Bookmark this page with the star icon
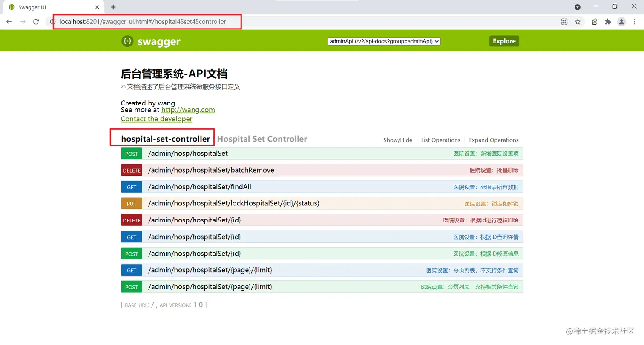Screen dimensions: 644x345 click(x=578, y=22)
